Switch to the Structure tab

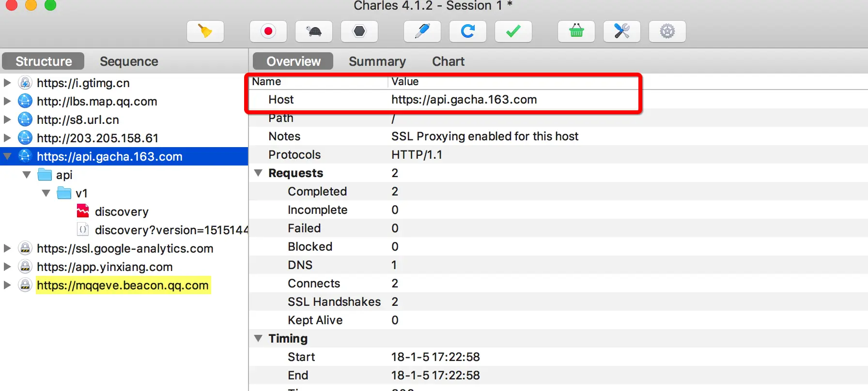point(44,61)
